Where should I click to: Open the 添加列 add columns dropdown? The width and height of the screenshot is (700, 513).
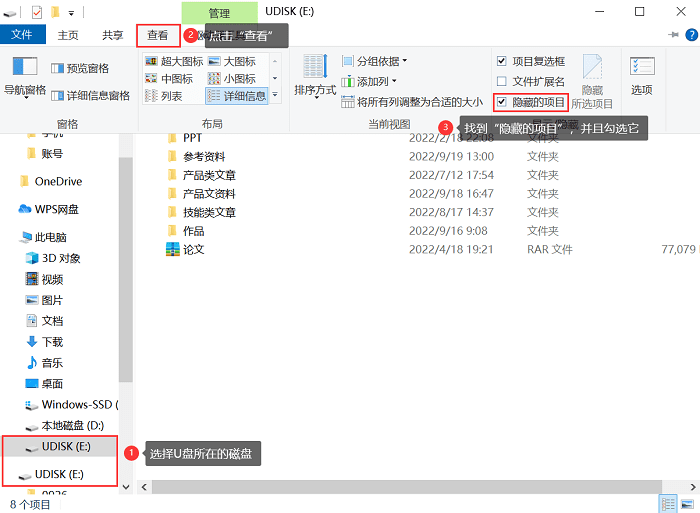click(369, 82)
